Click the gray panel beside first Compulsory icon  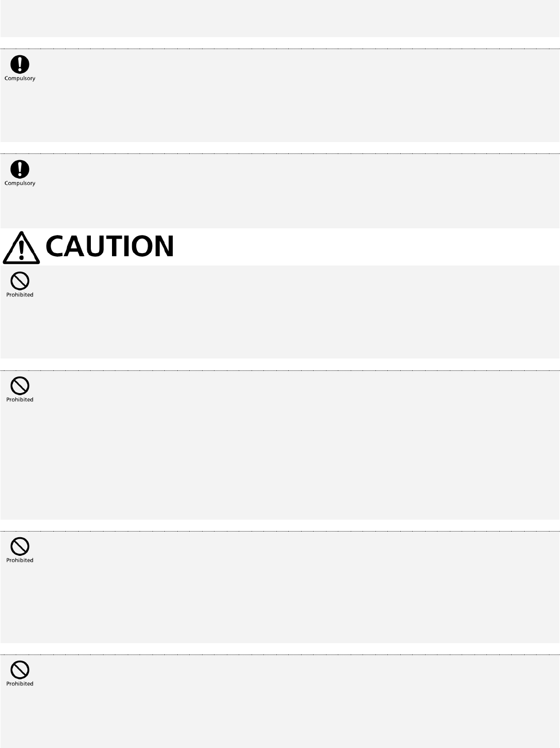click(x=280, y=96)
